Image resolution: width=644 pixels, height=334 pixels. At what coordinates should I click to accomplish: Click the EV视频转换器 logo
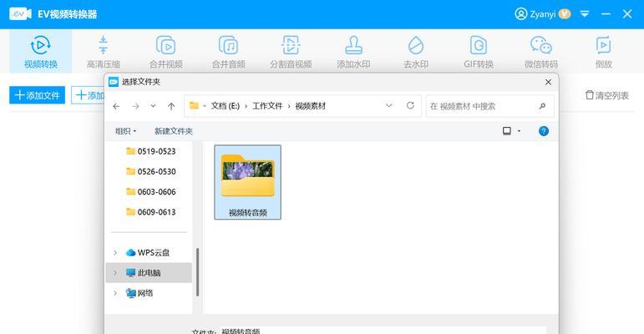[x=21, y=14]
